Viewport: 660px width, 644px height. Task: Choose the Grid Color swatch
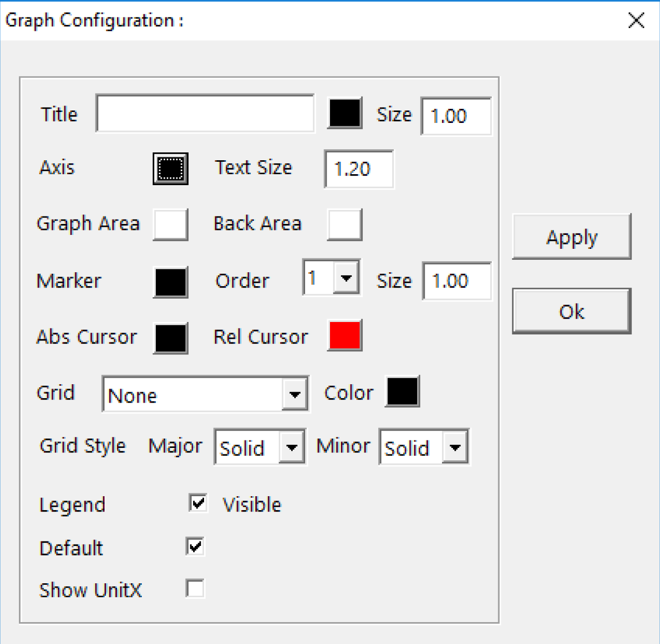point(402,392)
